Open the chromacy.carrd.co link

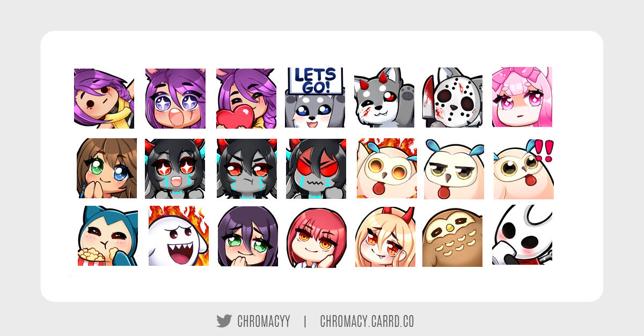tap(367, 322)
